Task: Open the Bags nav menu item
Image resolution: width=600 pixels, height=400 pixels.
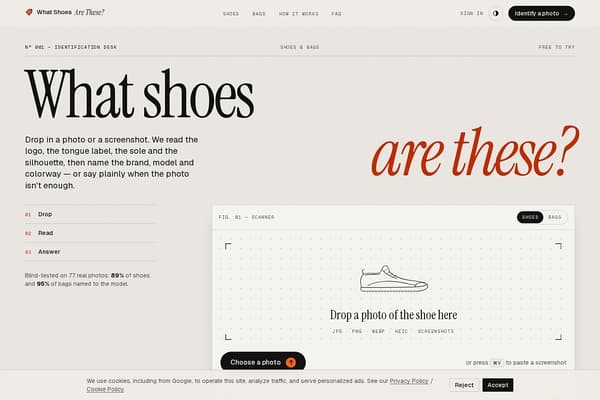Action: (x=259, y=14)
